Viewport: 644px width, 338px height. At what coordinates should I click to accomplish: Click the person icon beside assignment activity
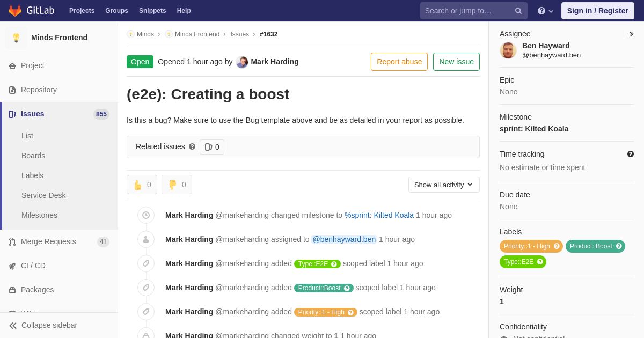point(146,239)
